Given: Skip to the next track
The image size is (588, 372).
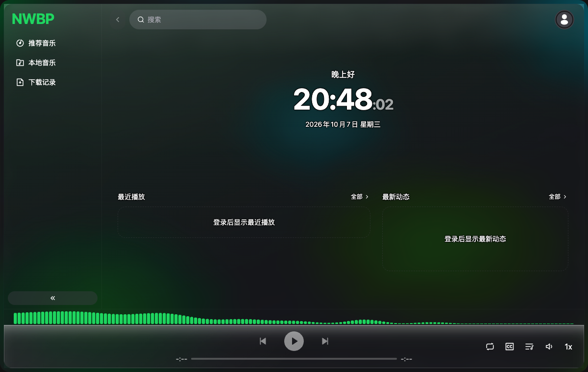Looking at the screenshot, I should point(325,341).
